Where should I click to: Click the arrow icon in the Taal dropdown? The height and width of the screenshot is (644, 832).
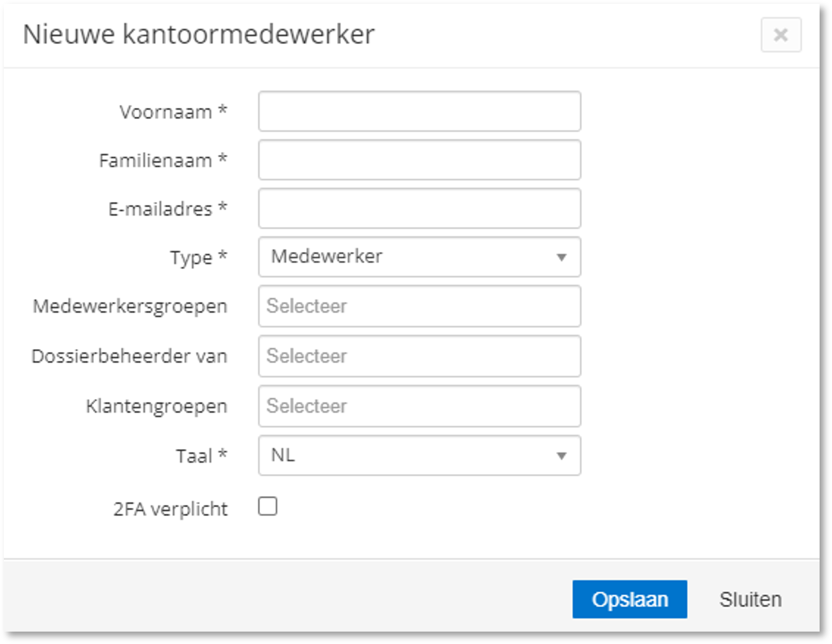pos(561,456)
